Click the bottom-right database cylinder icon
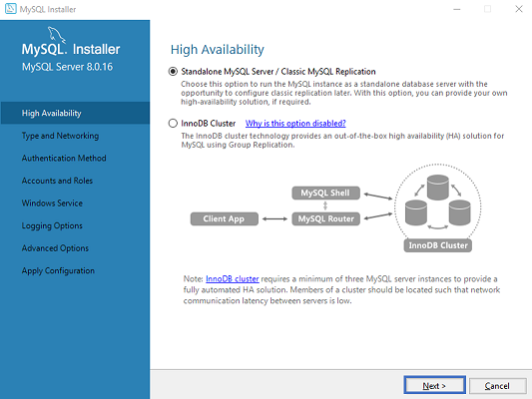 pyautogui.click(x=459, y=212)
